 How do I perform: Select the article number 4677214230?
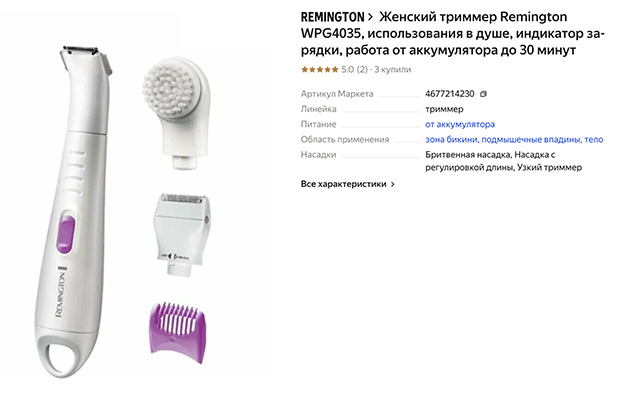pyautogui.click(x=450, y=94)
